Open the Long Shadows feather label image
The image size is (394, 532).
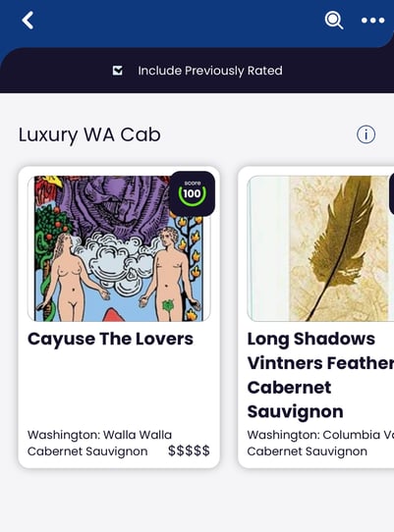point(320,248)
